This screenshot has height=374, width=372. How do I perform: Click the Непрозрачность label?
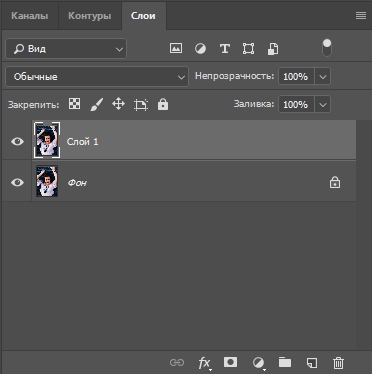coord(234,76)
